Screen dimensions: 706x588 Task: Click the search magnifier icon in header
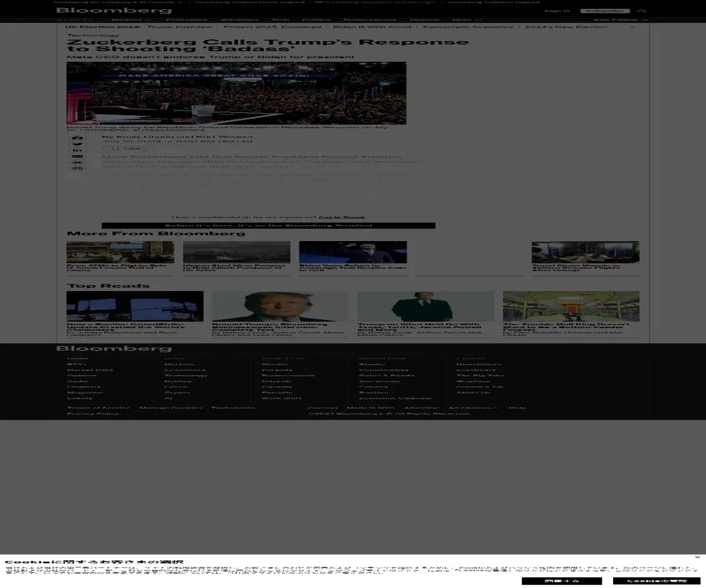(x=642, y=11)
